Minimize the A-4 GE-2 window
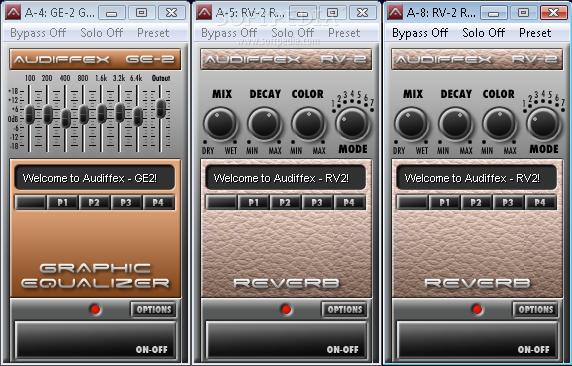The width and height of the screenshot is (572, 366). 112,13
